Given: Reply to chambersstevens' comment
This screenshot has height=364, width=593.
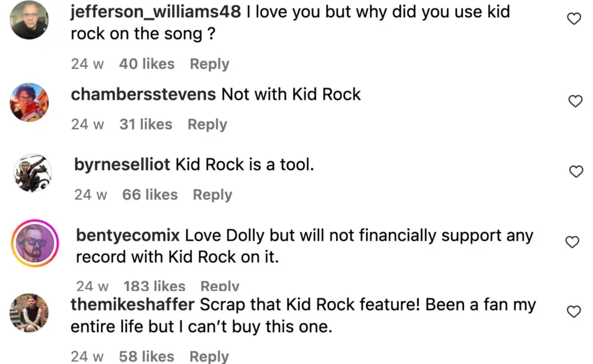Looking at the screenshot, I should [207, 124].
